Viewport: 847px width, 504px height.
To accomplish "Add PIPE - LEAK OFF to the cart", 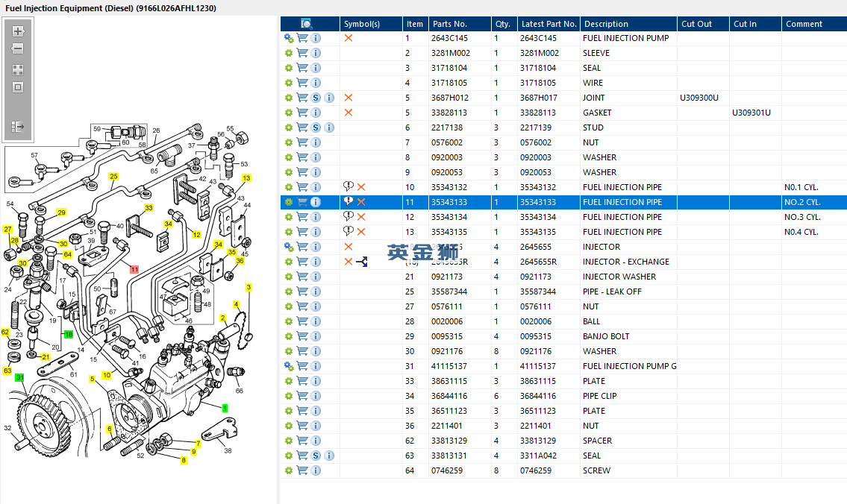I will click(x=302, y=292).
